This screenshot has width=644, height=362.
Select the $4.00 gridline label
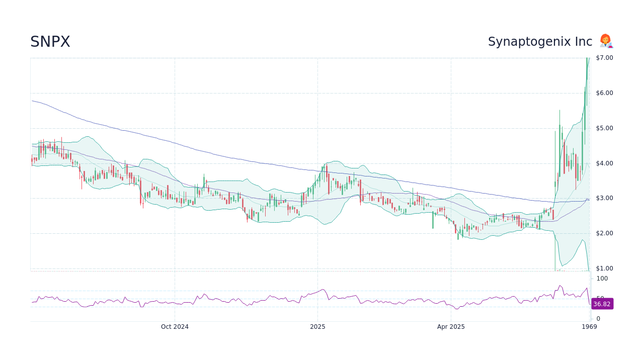point(604,163)
